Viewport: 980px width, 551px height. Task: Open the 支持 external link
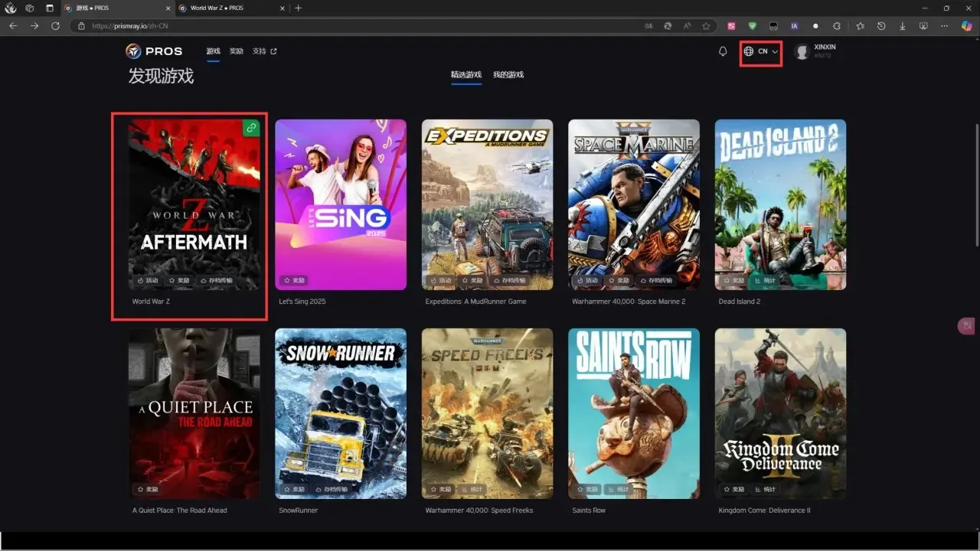pyautogui.click(x=264, y=51)
